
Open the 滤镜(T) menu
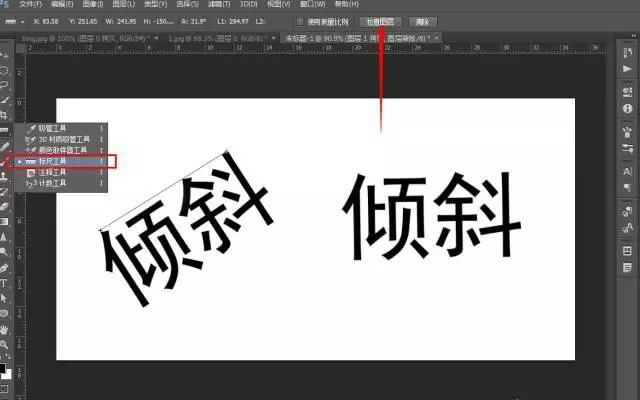tap(219, 4)
